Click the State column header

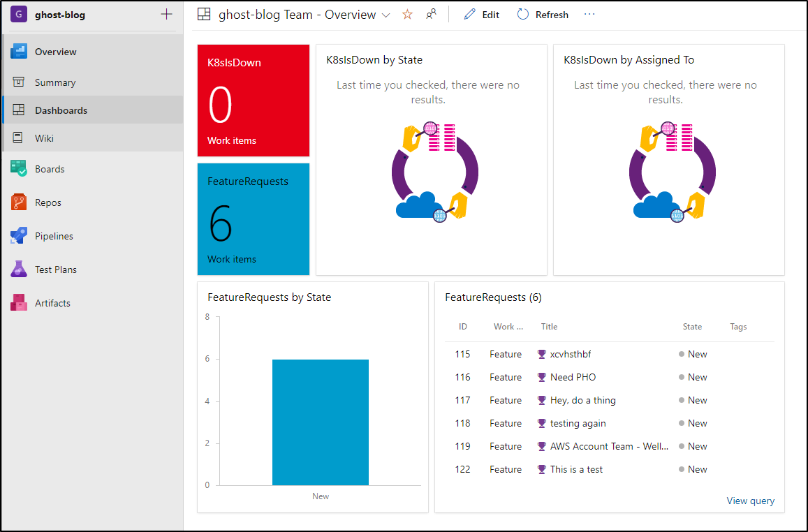[x=692, y=327]
